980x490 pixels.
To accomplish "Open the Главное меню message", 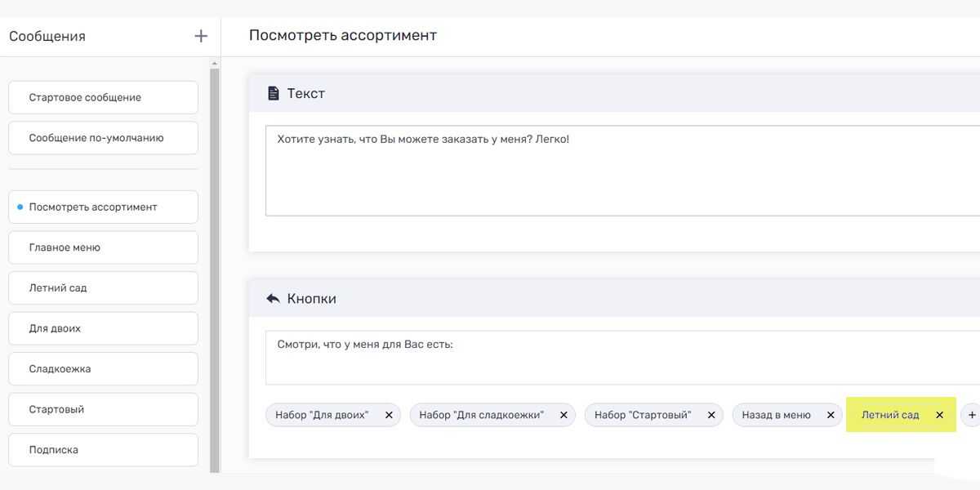I will tap(103, 247).
